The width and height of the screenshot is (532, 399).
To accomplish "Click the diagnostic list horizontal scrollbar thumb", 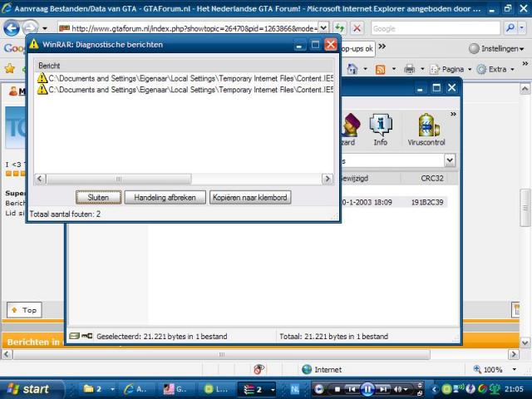I will click(119, 179).
